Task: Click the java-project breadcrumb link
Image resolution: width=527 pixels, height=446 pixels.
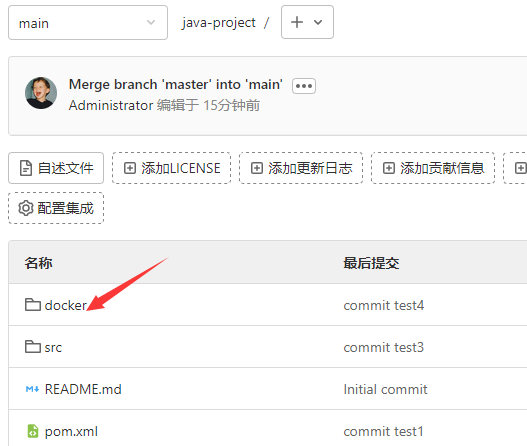Action: pyautogui.click(x=219, y=23)
